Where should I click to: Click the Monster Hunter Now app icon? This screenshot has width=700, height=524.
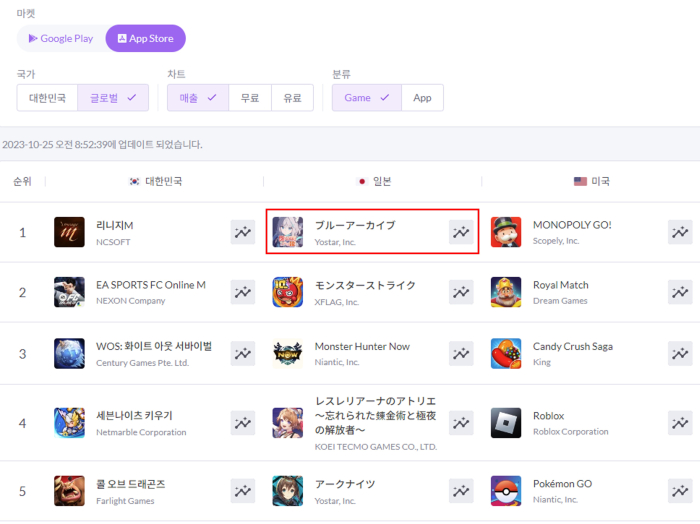[x=288, y=353]
